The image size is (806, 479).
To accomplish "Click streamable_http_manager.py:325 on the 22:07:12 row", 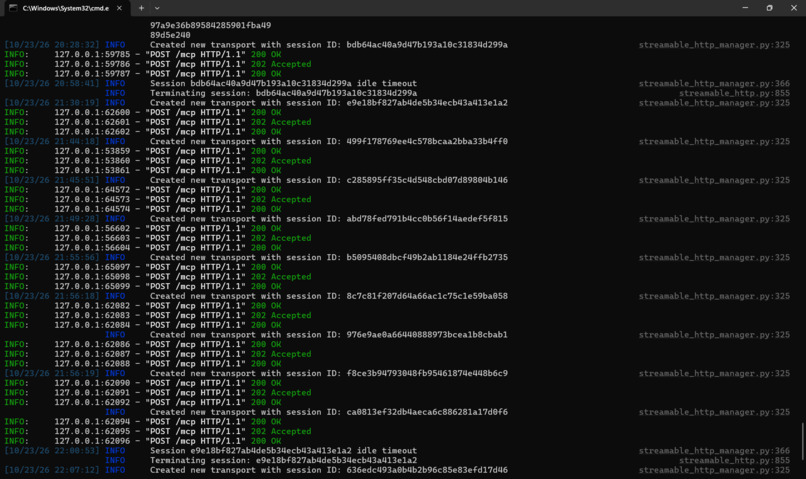I will coord(714,470).
